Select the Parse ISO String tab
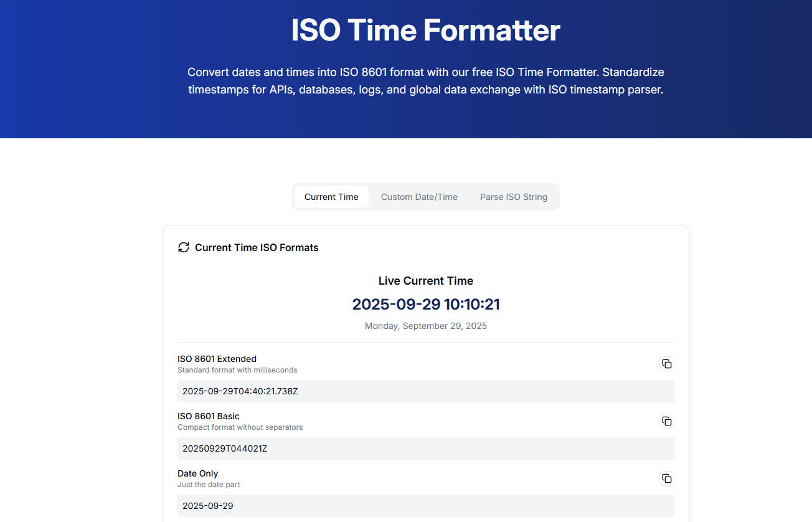 point(513,197)
